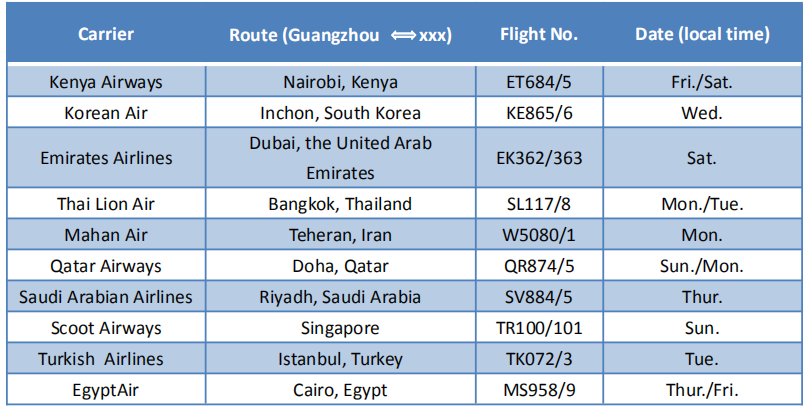Click the Kenya Airways cell
The width and height of the screenshot is (809, 410).
click(x=106, y=82)
